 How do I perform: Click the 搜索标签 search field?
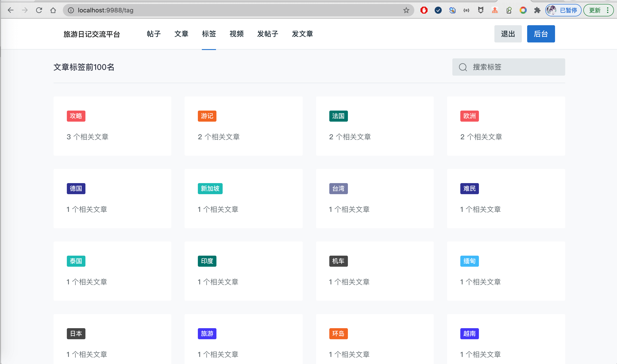point(509,67)
